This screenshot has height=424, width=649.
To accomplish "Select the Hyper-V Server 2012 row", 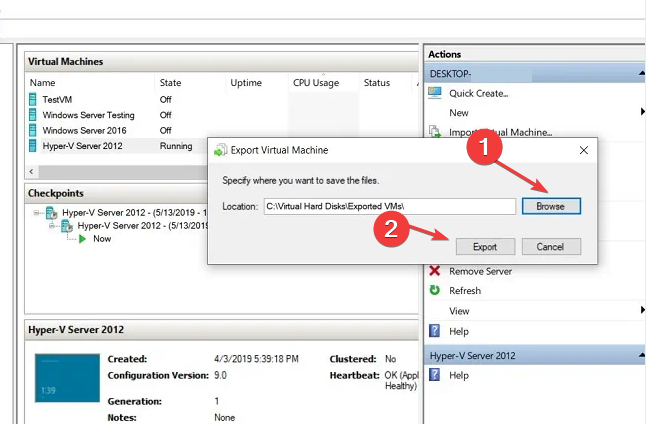I will 118,146.
